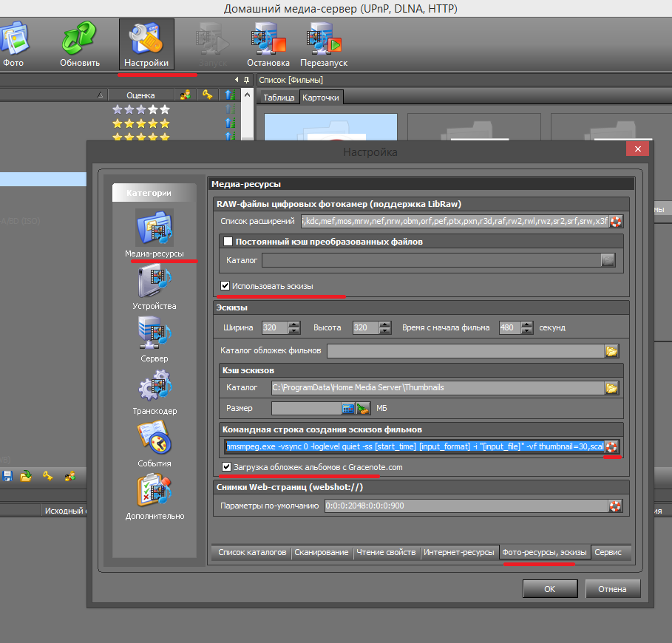Select the Устройства category icon
The image size is (672, 643).
(x=154, y=282)
